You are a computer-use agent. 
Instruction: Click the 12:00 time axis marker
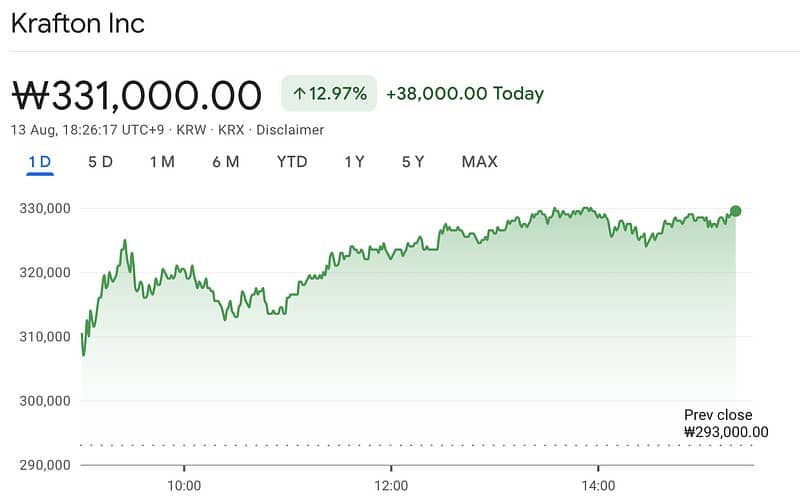point(391,486)
